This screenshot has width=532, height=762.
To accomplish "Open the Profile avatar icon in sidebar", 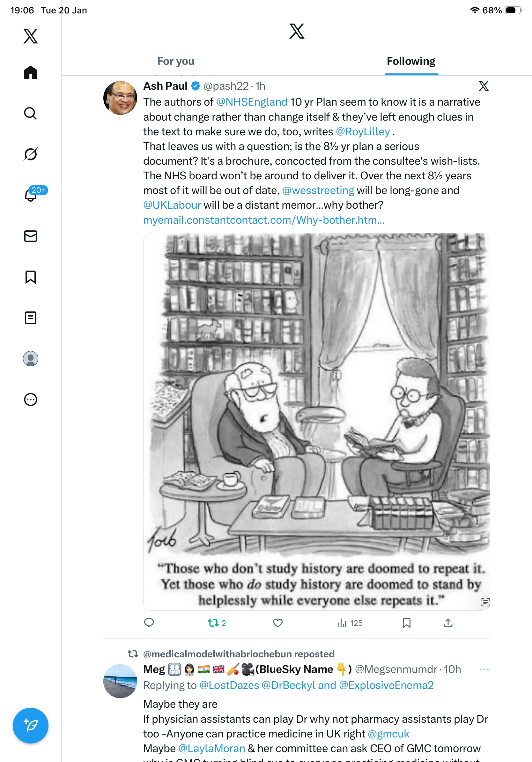I will [31, 358].
